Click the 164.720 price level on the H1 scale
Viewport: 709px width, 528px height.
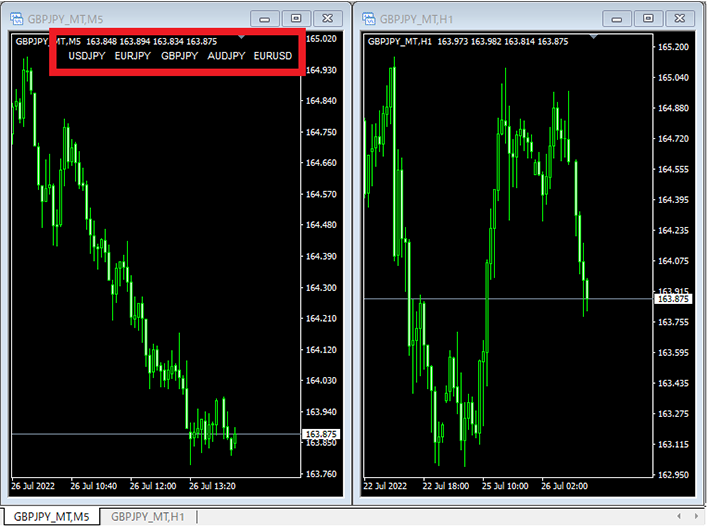[673, 139]
